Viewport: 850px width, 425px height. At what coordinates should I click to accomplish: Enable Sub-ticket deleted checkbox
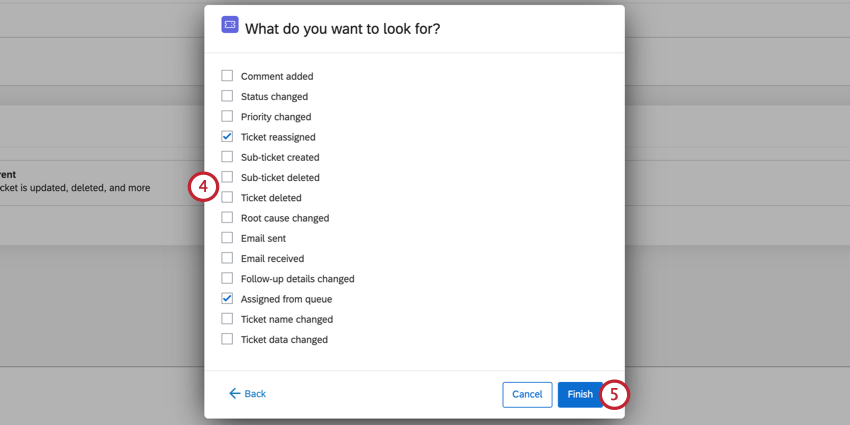tap(227, 177)
